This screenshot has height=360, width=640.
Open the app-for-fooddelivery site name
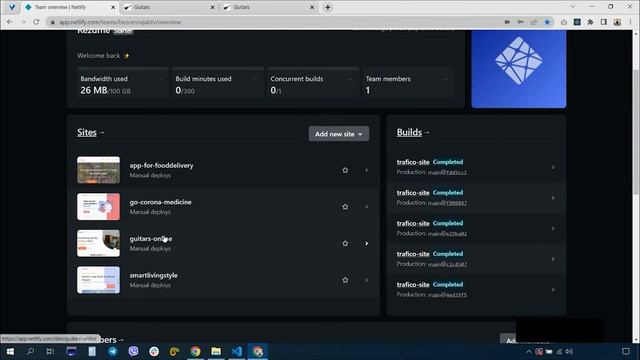coord(161,165)
